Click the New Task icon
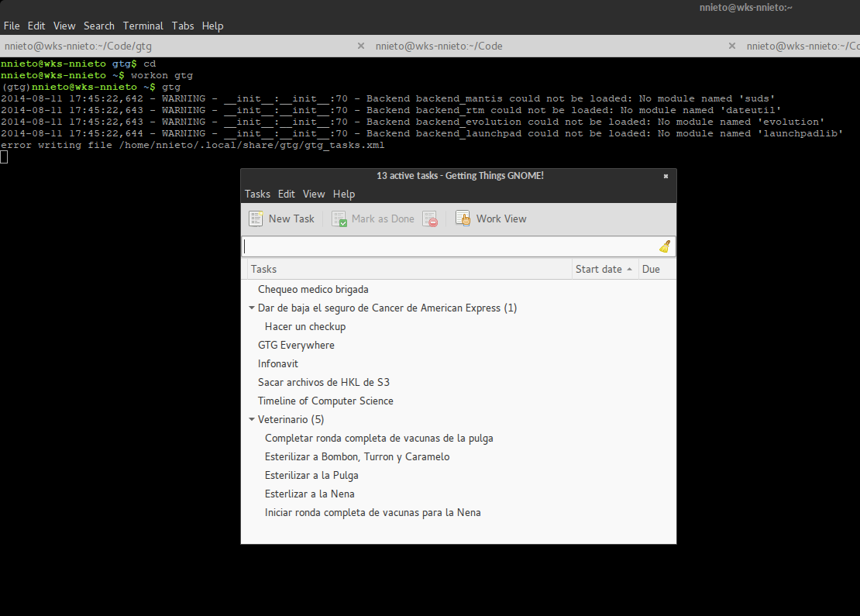The height and width of the screenshot is (616, 860). click(256, 219)
